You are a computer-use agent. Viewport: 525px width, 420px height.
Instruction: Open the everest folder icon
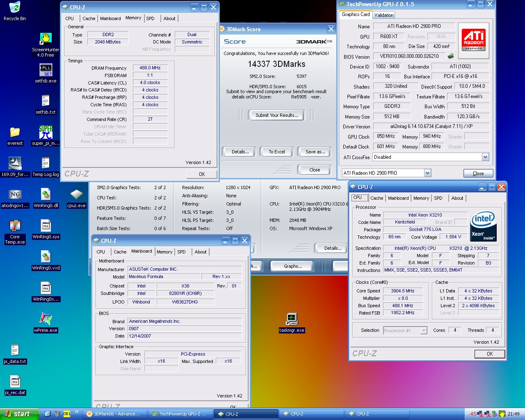coord(15,136)
